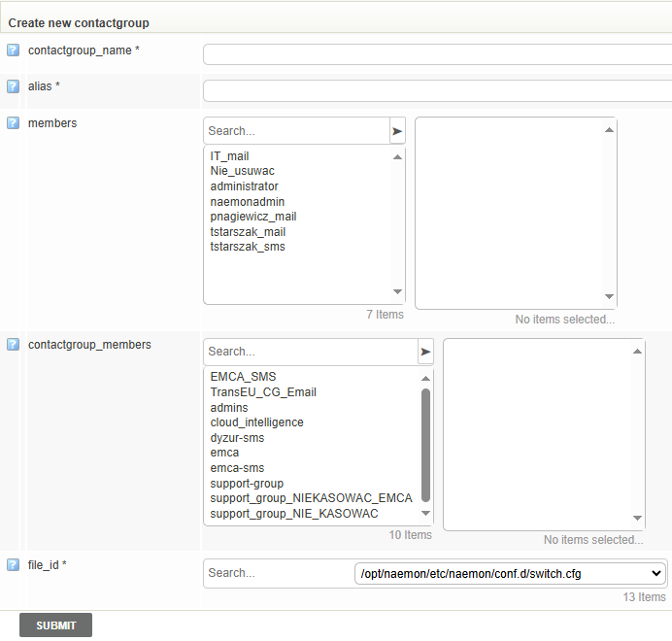This screenshot has width=672, height=641.
Task: Open the file_id config path dropdown
Action: [x=511, y=573]
